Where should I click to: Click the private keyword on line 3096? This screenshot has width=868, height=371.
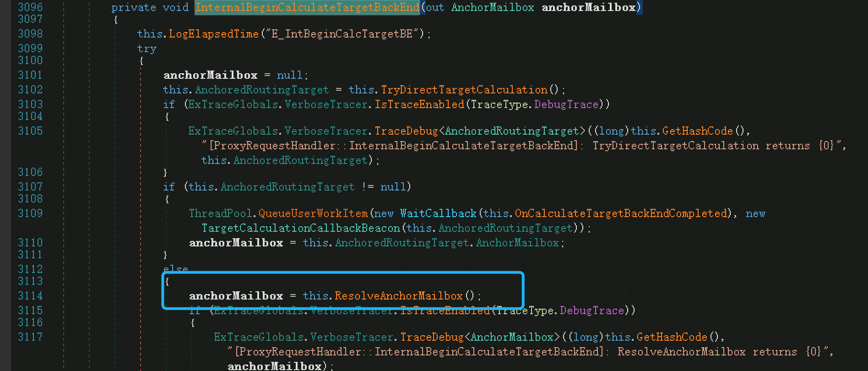(134, 7)
